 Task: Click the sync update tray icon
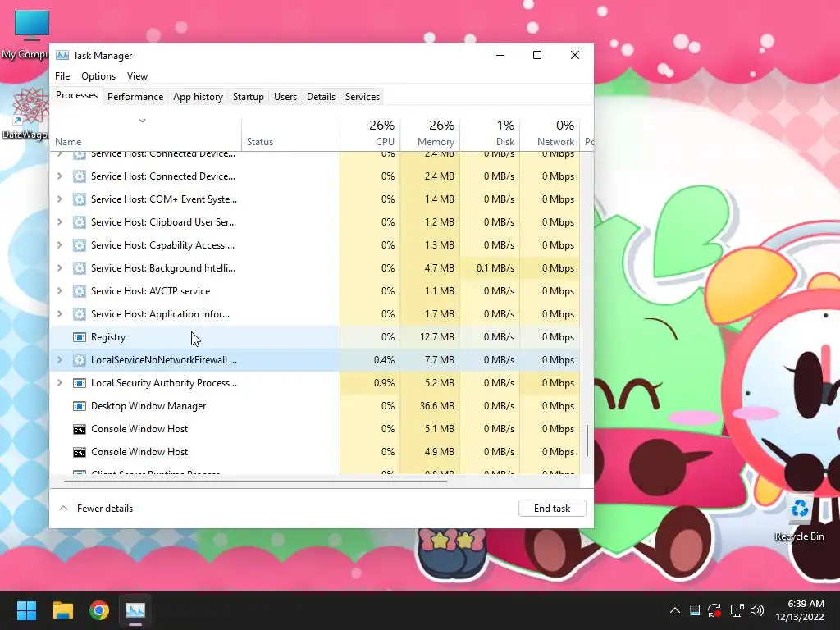coord(714,610)
